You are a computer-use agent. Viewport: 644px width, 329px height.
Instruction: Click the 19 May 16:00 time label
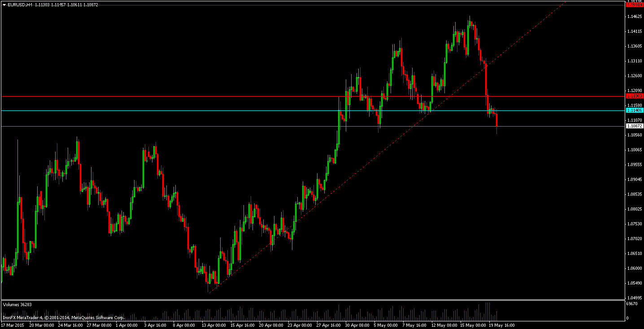click(x=502, y=325)
